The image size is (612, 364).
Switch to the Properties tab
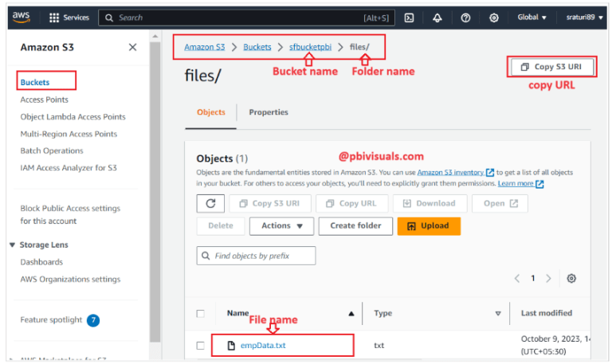269,112
